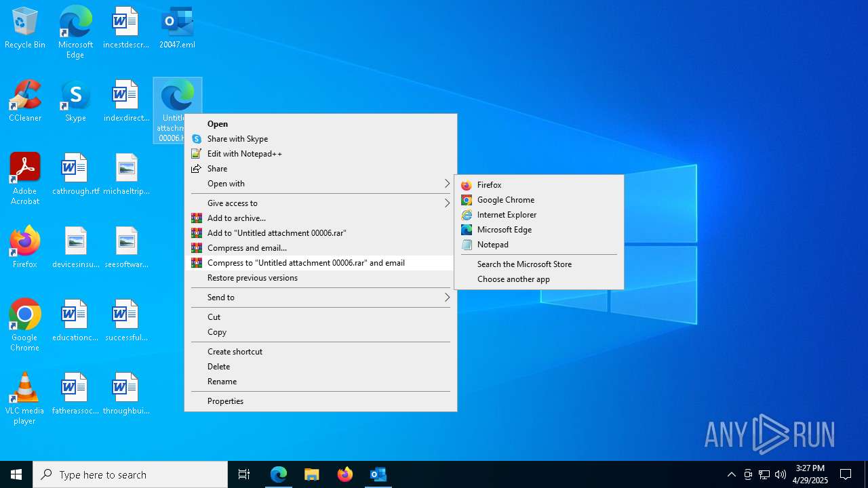The image size is (868, 488).
Task: Click the network icon in system tray
Action: (x=764, y=474)
